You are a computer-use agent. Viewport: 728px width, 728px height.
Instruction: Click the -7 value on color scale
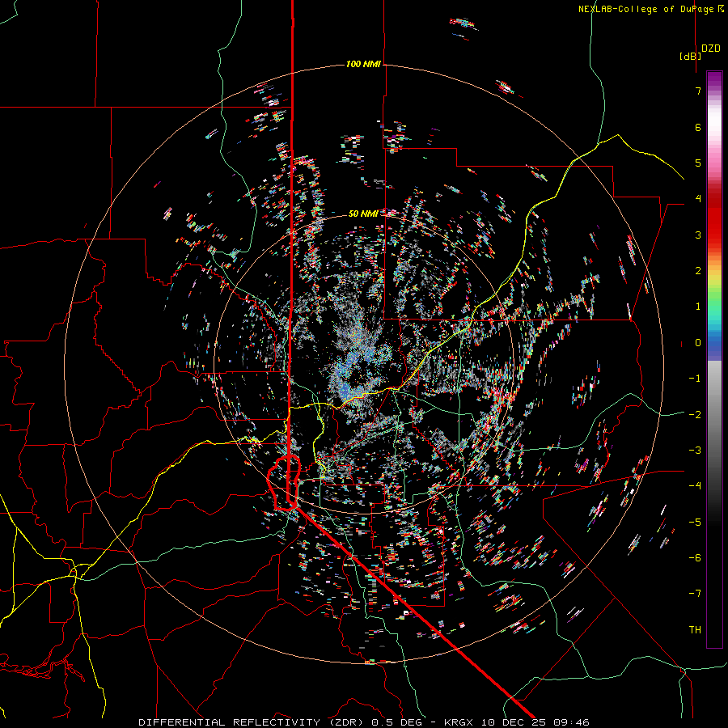click(695, 594)
